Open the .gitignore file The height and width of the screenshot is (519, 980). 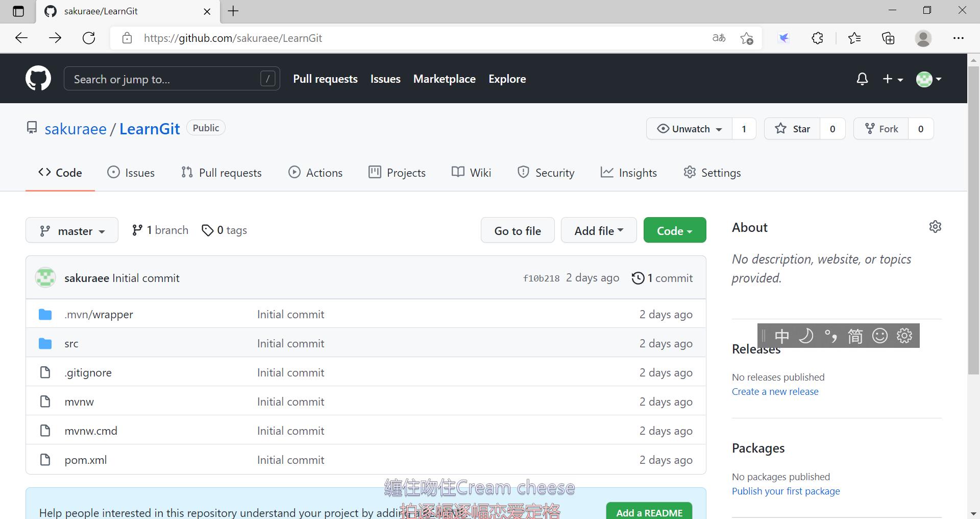(x=88, y=372)
